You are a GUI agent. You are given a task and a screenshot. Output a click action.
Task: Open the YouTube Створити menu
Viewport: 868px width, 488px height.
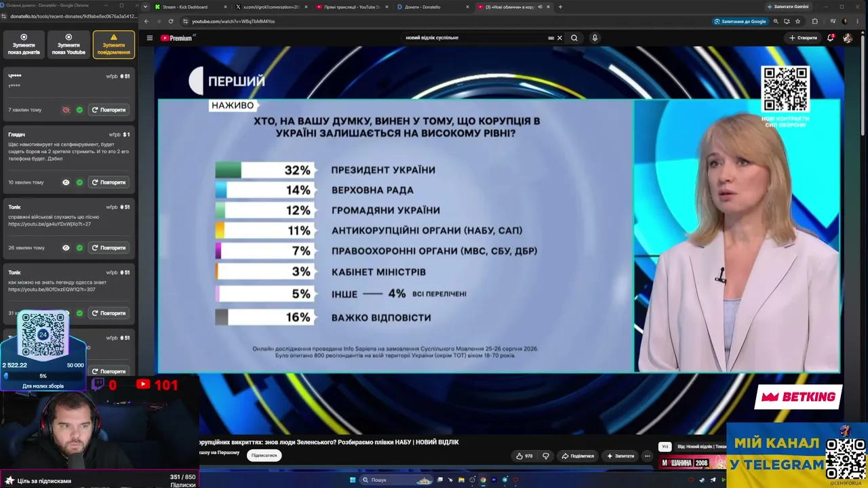pos(803,38)
